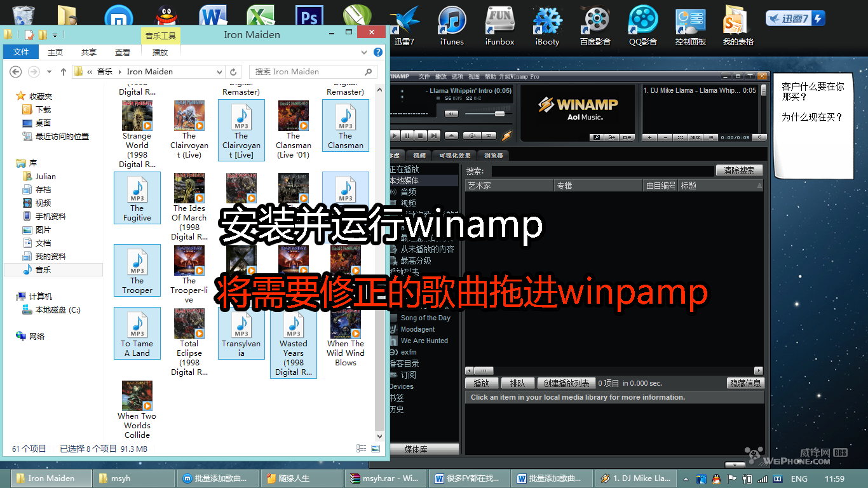Switch to the 浏览器 tab in Winamp
The image size is (868, 488).
click(494, 156)
